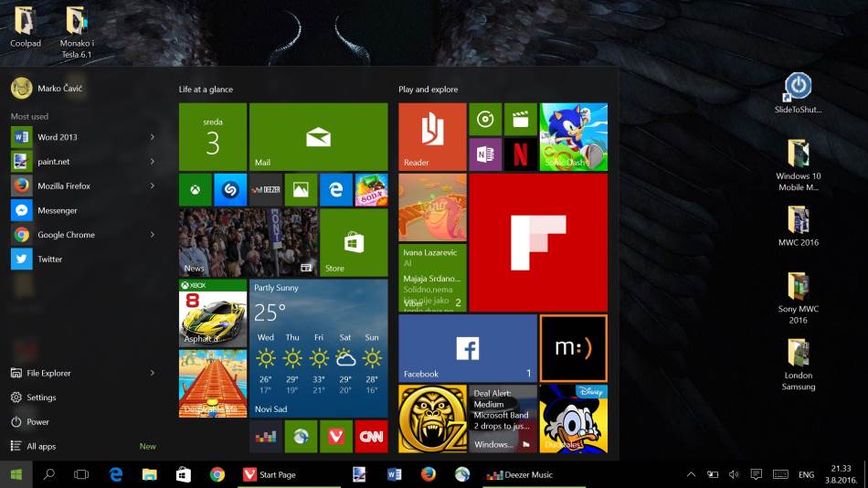Select the MWC 2016 desktop folder

(x=799, y=226)
